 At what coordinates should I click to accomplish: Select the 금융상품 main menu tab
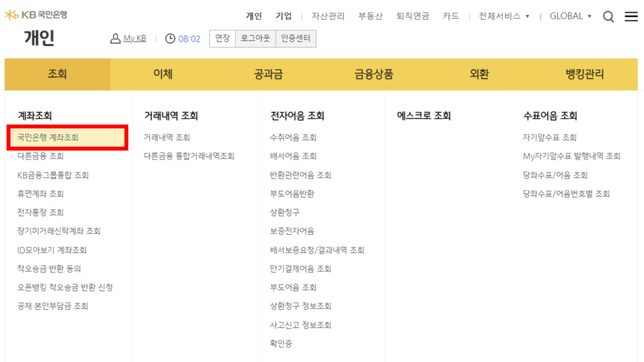(x=374, y=74)
